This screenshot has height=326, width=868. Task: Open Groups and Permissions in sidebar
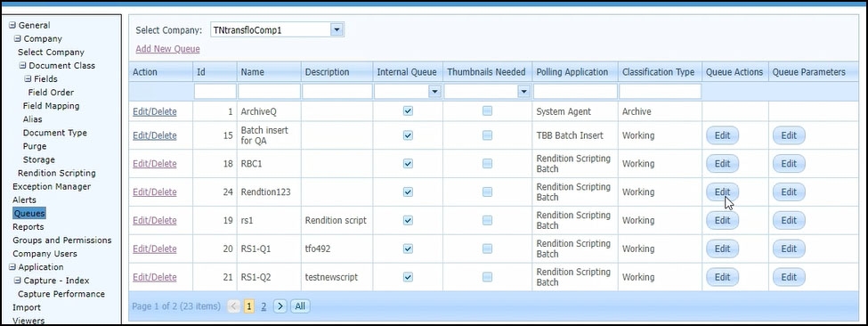62,240
